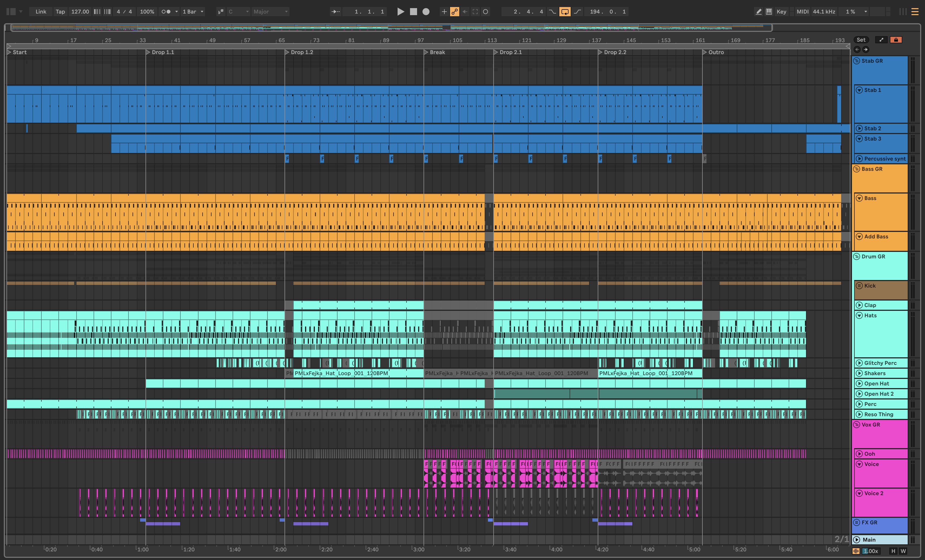Toggle the Arrangement Loop switch
The image size is (925, 560).
565,12
